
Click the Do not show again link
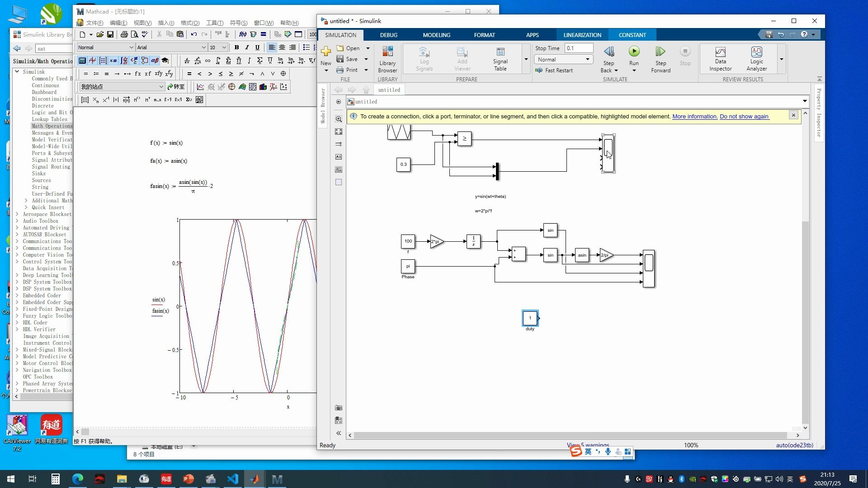[x=744, y=117]
